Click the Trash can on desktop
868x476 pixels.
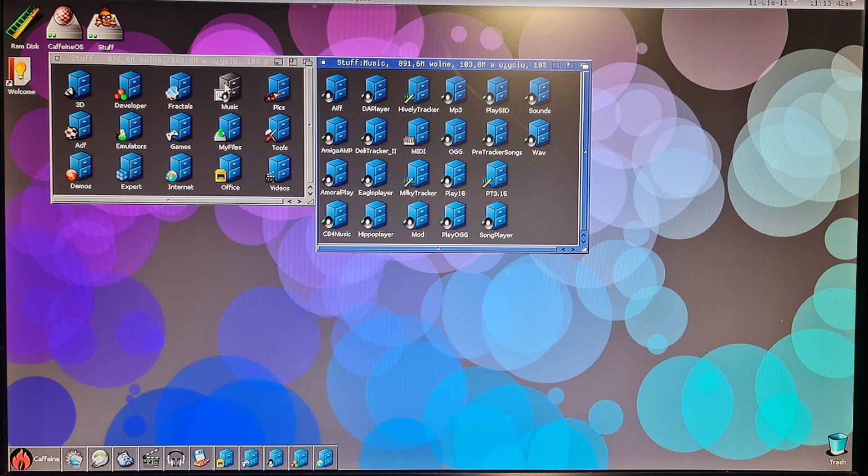click(x=837, y=444)
